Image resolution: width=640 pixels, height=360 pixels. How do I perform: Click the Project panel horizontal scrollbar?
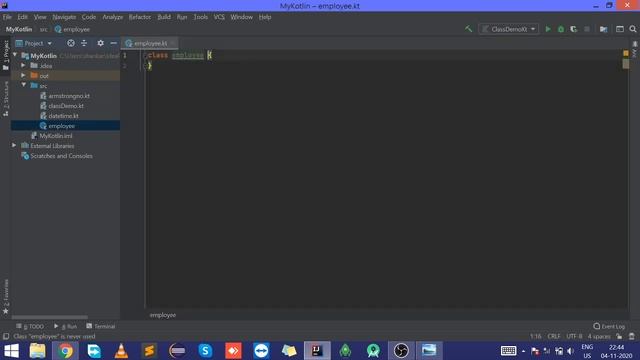point(49,317)
